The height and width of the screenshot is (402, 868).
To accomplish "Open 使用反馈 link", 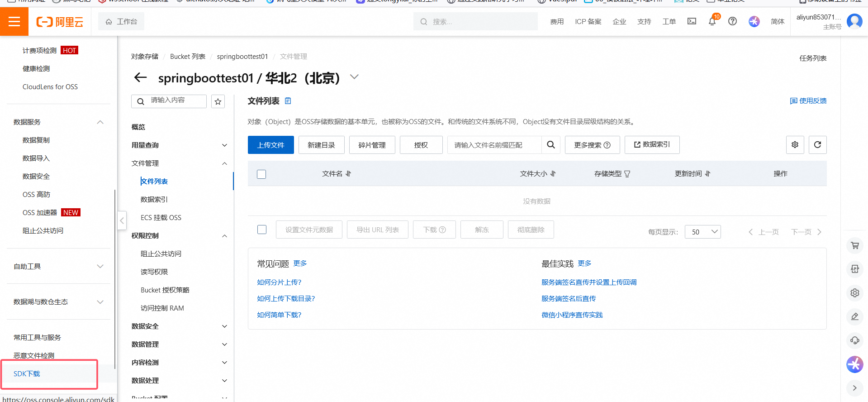I will point(808,101).
